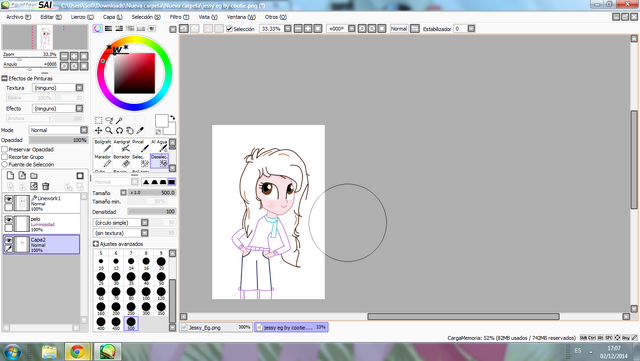Pick a color in the color square

[135, 73]
